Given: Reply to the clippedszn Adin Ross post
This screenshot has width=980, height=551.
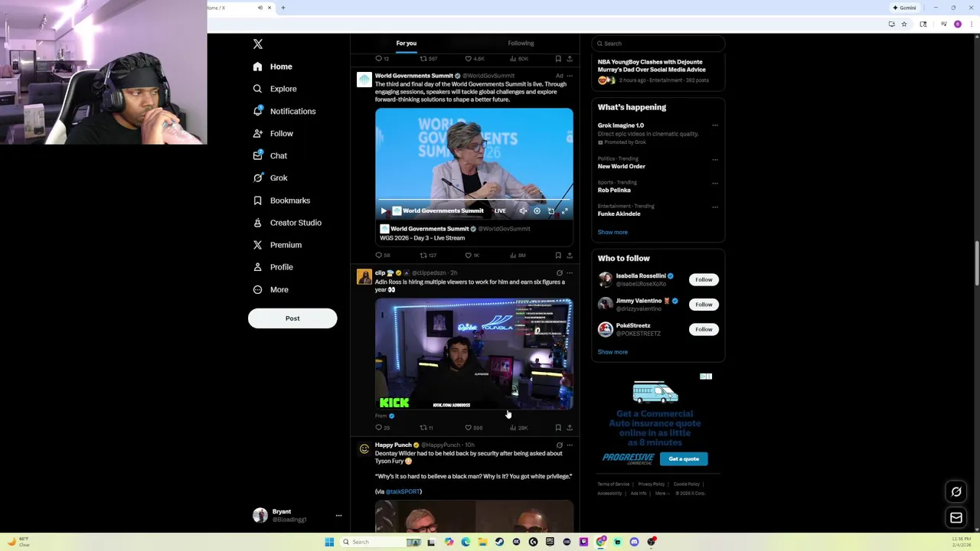Looking at the screenshot, I should click(382, 428).
